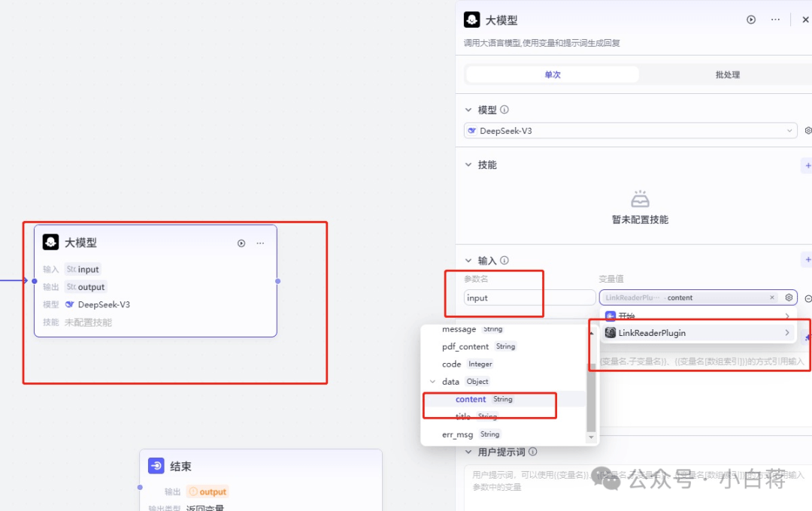Click the variable list scroll up arrow

click(x=591, y=333)
